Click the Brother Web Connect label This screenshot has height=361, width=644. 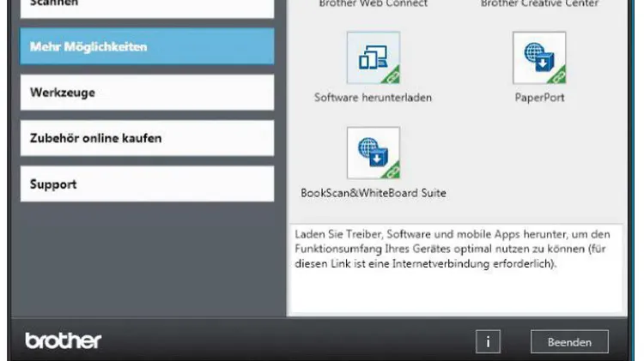374,3
